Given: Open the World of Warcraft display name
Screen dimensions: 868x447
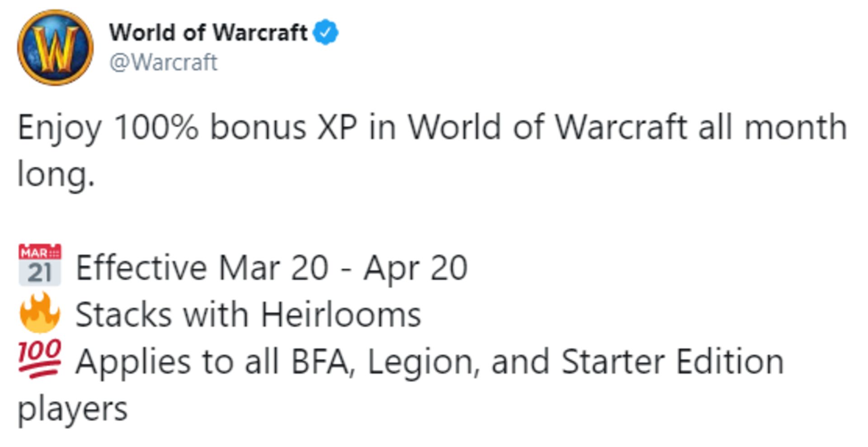Looking at the screenshot, I should 208,33.
